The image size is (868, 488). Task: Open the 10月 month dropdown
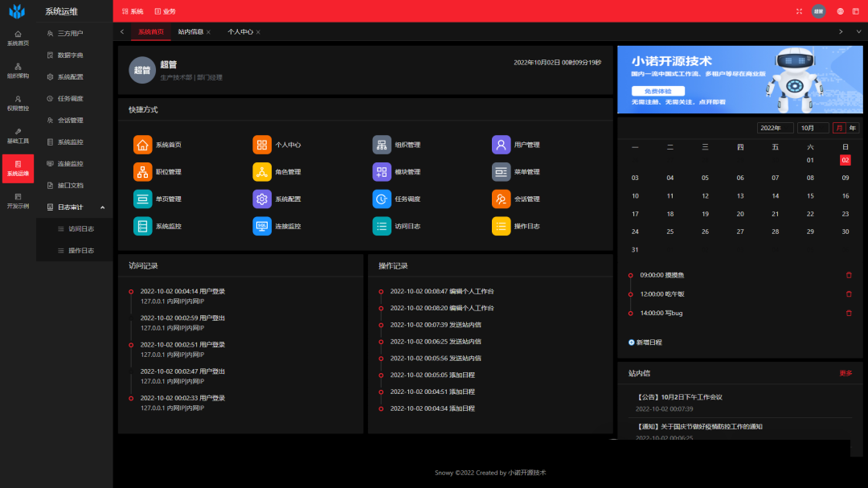click(813, 128)
